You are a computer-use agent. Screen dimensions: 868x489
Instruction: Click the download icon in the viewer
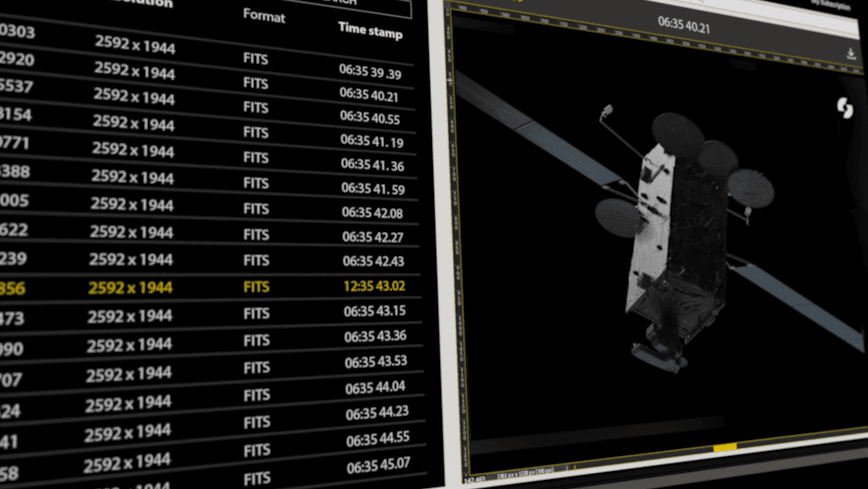[851, 54]
